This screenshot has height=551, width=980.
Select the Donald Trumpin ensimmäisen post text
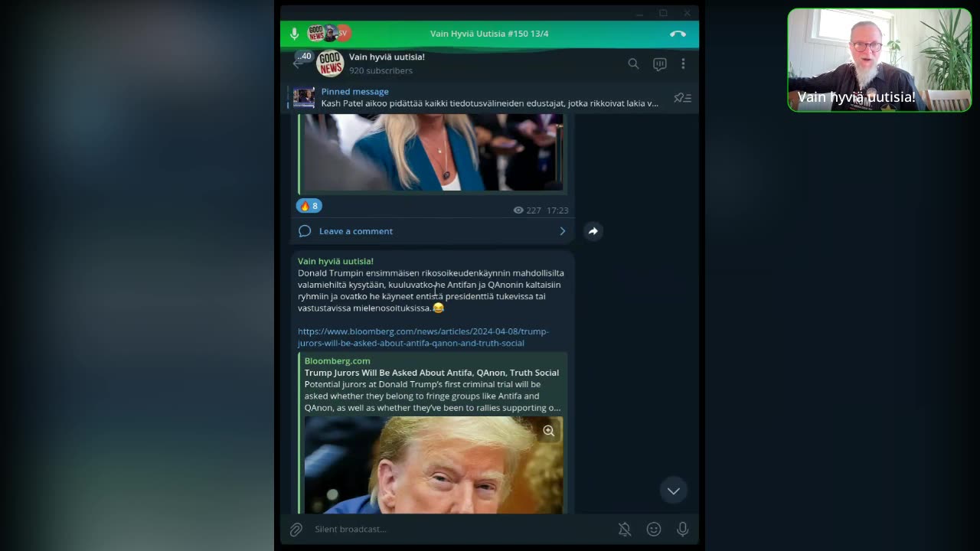431,291
